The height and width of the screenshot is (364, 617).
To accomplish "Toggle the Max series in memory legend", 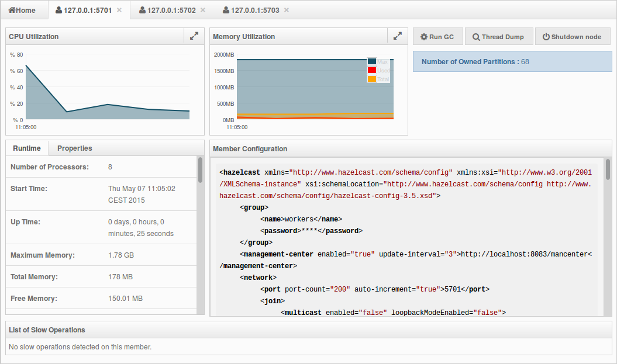I will tap(372, 61).
